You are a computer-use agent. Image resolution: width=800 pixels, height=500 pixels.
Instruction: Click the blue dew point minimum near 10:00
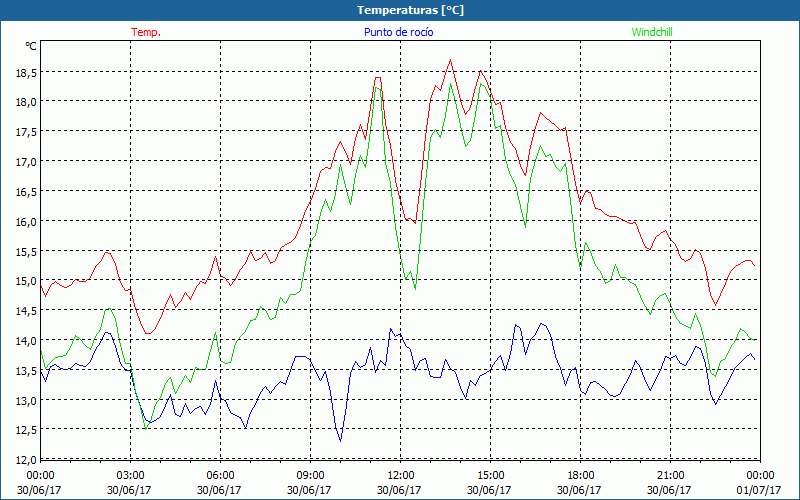[340, 440]
